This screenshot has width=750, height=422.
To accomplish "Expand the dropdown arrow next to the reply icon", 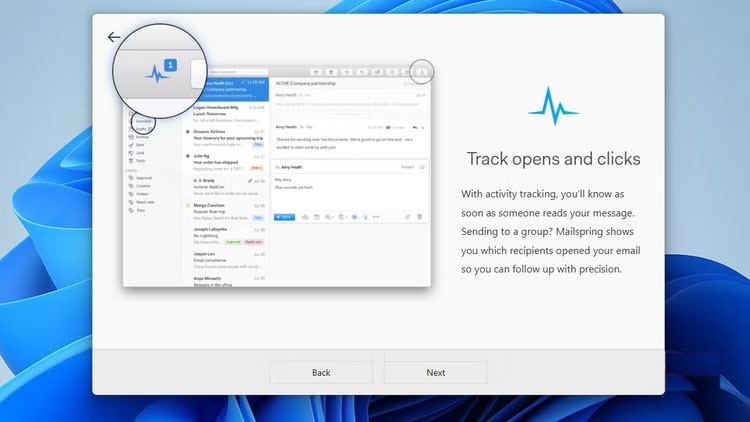I will point(423,128).
